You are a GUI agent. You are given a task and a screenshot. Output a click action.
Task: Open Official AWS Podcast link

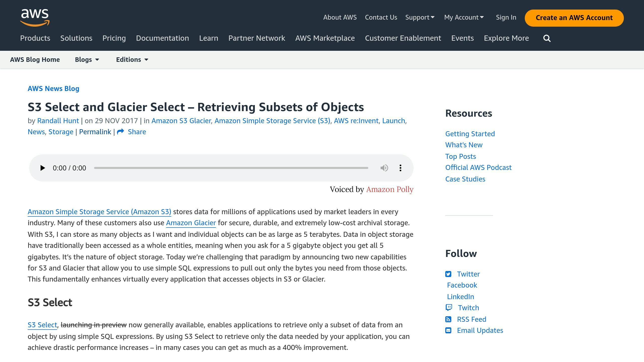pyautogui.click(x=478, y=167)
